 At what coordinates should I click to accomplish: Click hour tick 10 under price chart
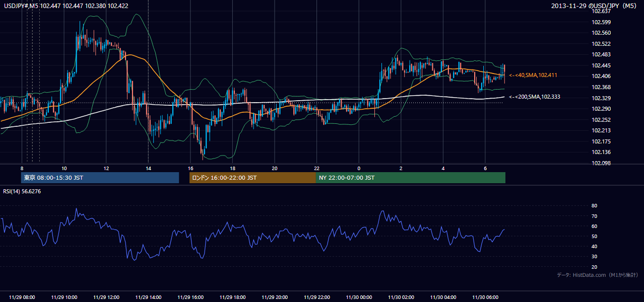coord(64,168)
